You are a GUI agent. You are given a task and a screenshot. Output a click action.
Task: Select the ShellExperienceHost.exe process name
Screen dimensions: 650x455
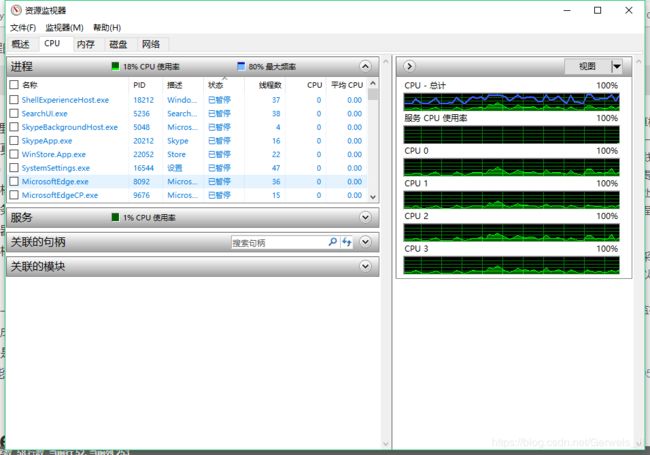point(65,100)
